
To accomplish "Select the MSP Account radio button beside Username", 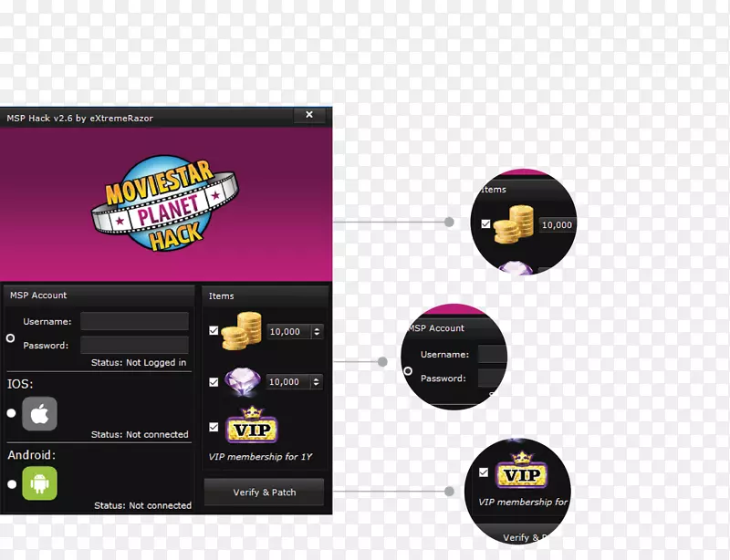I will tap(10, 338).
